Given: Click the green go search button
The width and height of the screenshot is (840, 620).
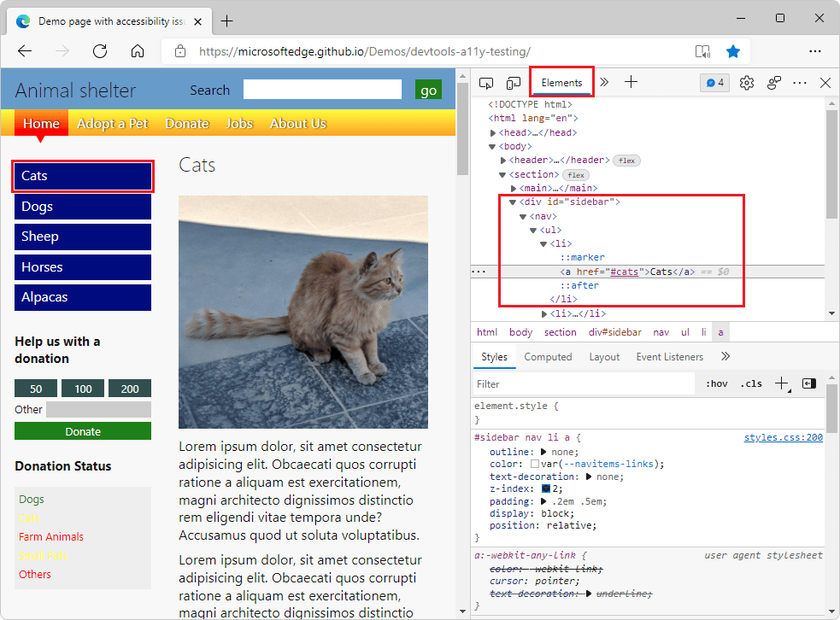Looking at the screenshot, I should (428, 89).
